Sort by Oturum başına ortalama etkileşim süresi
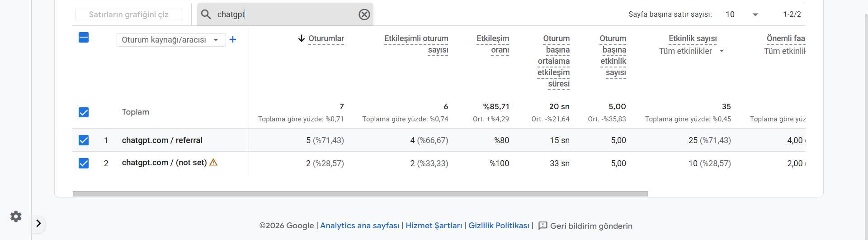The height and width of the screenshot is (240, 868). point(553,61)
